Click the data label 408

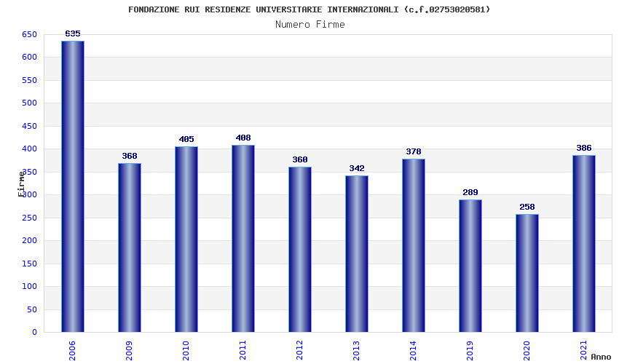coord(243,138)
